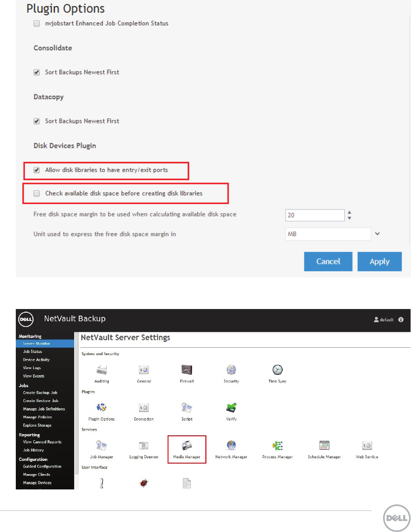Click the document page User Interface icon
The image size is (411, 532).
click(187, 483)
